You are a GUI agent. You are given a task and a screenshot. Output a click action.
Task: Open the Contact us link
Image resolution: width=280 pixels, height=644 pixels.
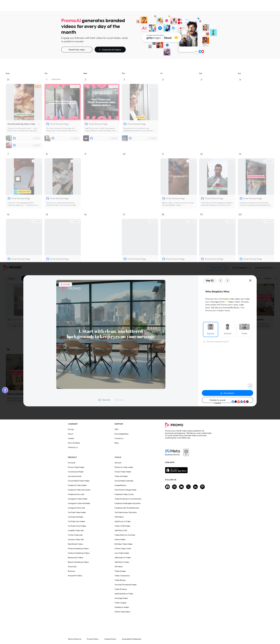119,438
